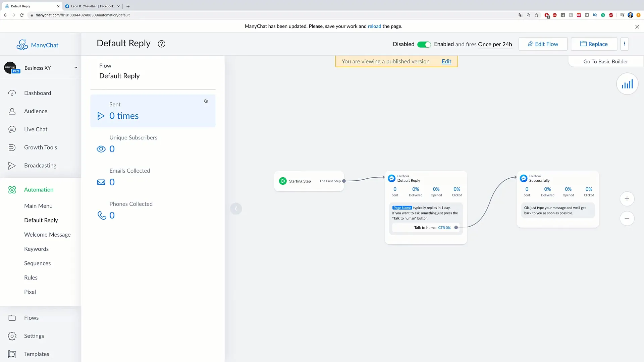
Task: Click the Edit Flow button
Action: tap(543, 44)
